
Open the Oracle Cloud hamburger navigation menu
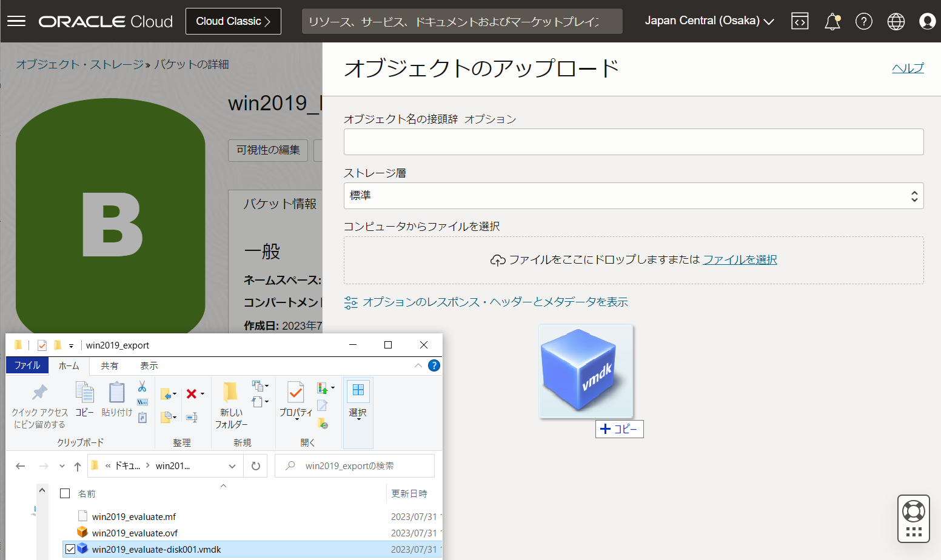pos(16,21)
